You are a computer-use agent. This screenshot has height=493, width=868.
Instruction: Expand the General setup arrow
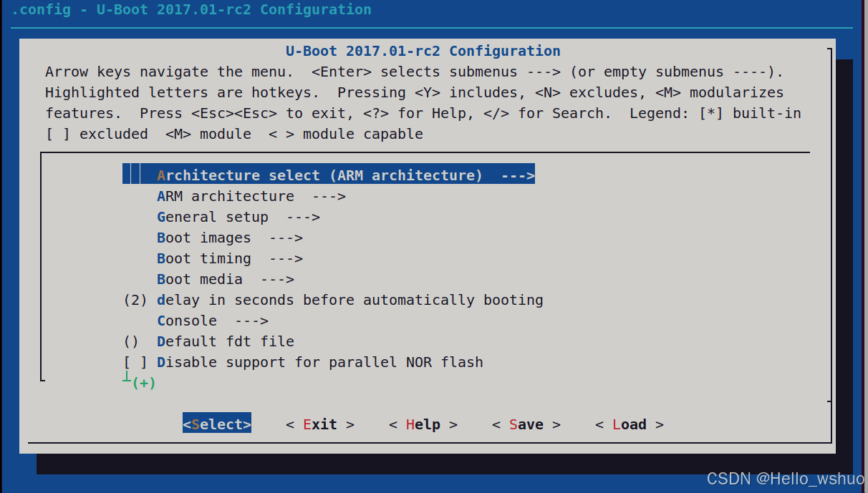pyautogui.click(x=303, y=217)
